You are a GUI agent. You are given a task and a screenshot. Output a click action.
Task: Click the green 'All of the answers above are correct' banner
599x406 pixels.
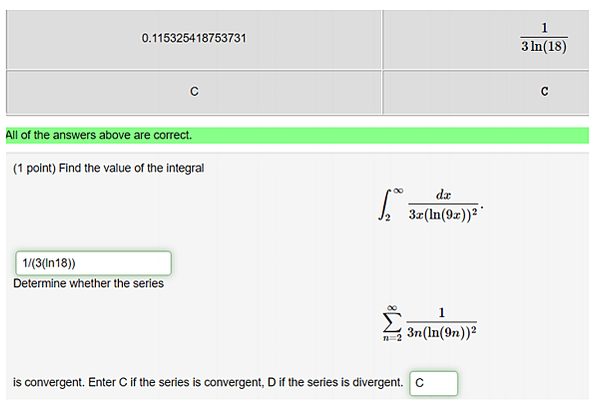(297, 135)
